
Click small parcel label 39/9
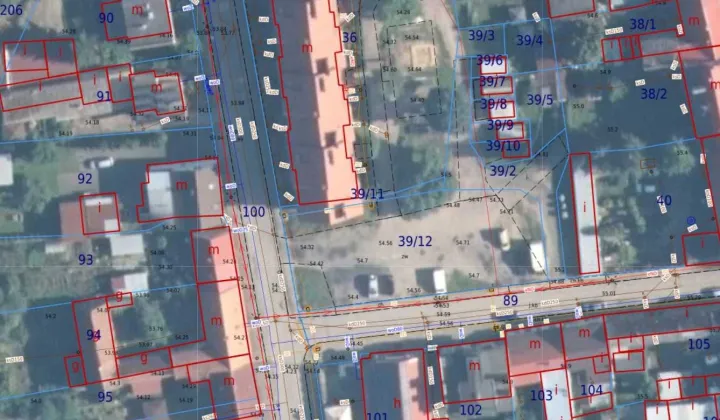click(501, 125)
